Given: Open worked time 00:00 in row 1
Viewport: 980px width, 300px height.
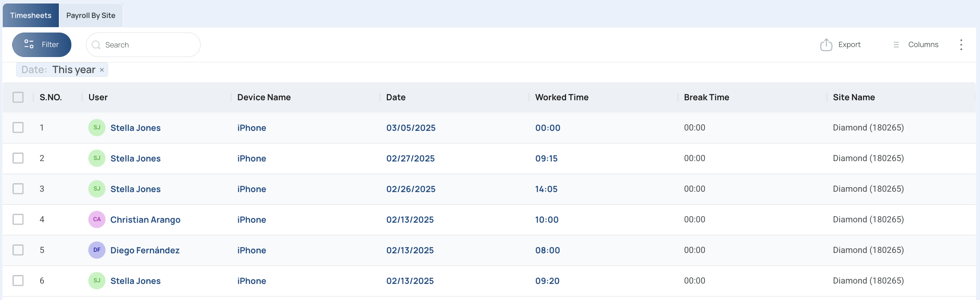Looking at the screenshot, I should point(548,128).
